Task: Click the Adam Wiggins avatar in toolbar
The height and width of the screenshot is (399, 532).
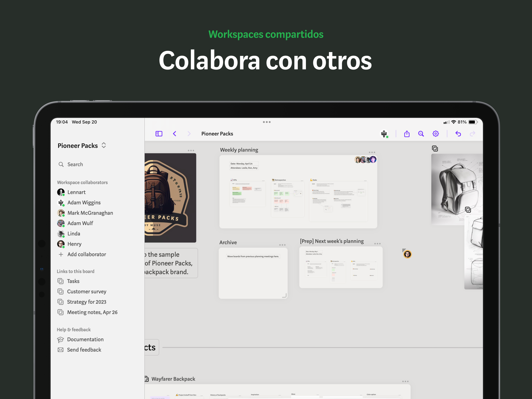Action: tap(384, 134)
